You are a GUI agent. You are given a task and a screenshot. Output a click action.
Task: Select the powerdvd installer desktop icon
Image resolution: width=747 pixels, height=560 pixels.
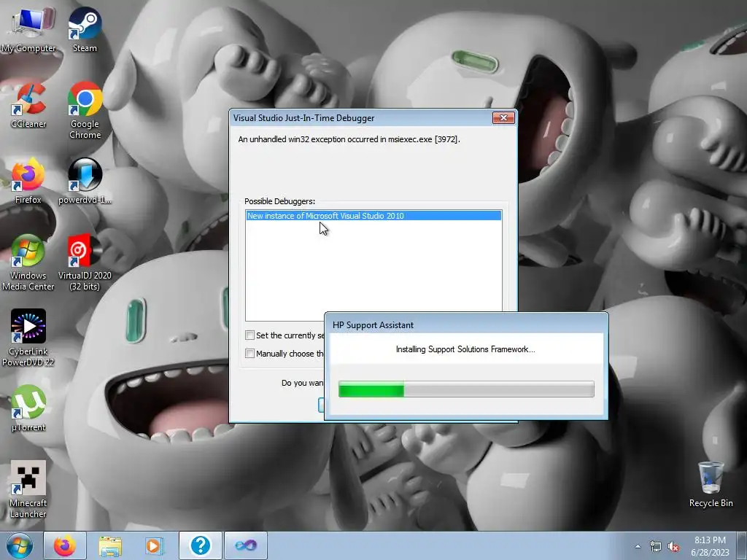[85, 181]
